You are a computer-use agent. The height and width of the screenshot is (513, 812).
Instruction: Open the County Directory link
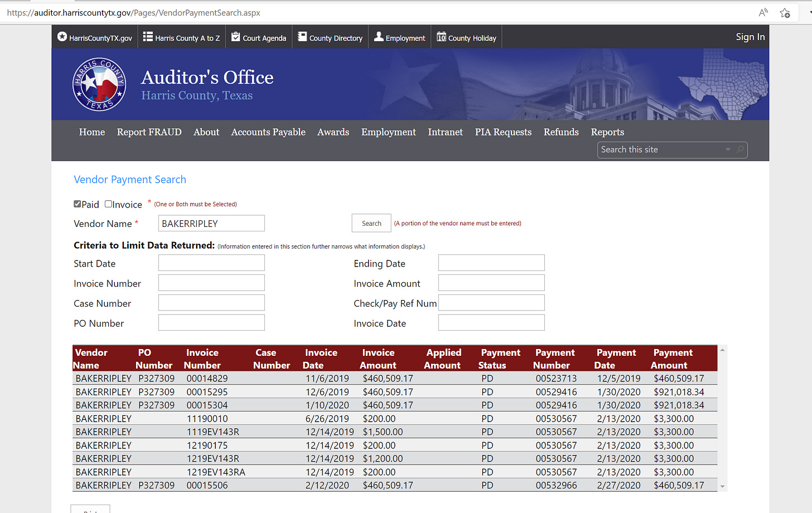(x=336, y=38)
